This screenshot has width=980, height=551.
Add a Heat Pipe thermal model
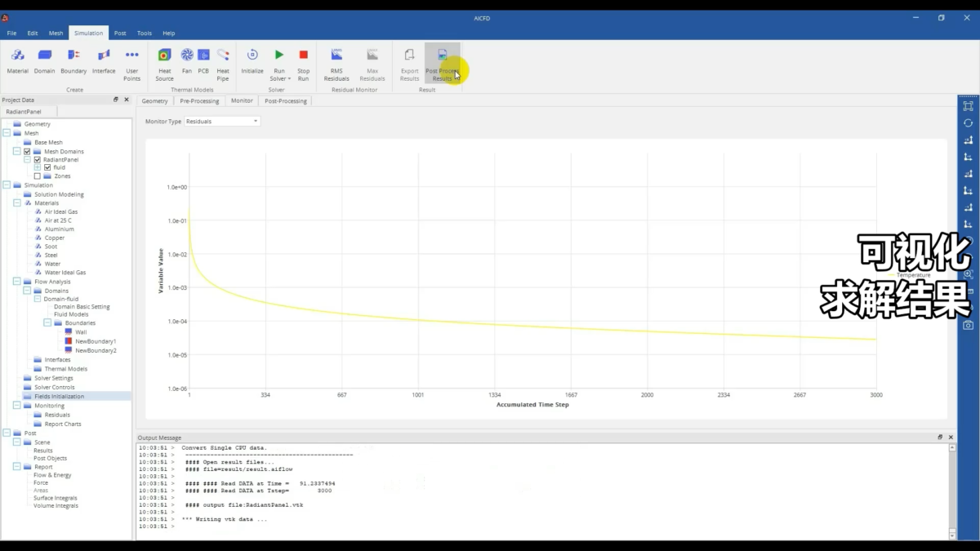[223, 64]
